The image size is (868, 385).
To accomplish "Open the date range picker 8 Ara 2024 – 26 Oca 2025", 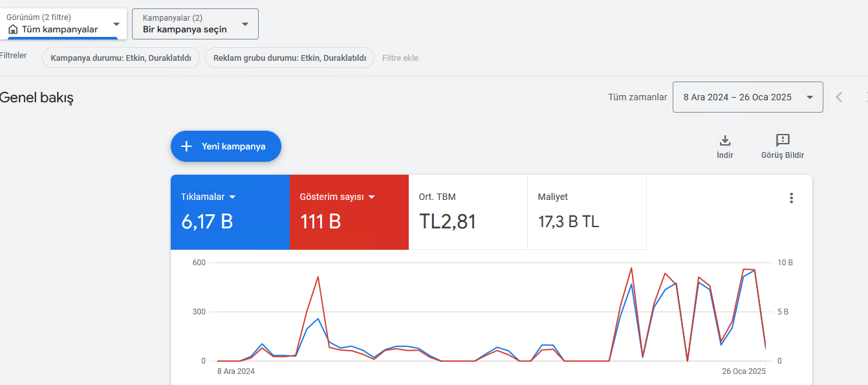I will (x=748, y=97).
